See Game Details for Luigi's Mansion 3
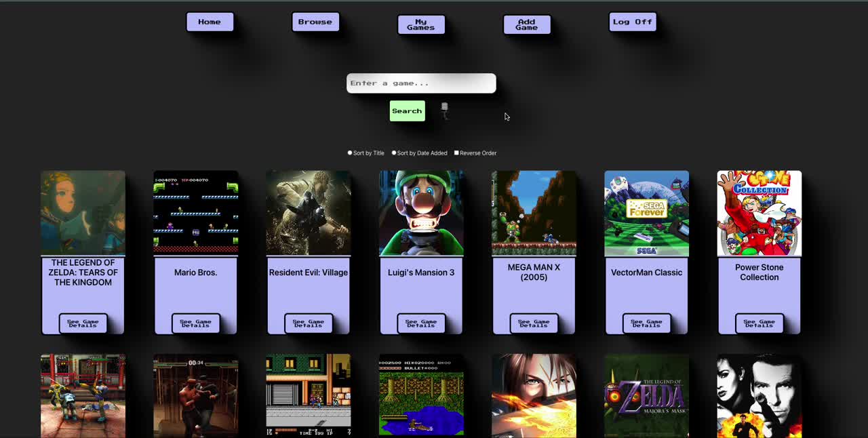The width and height of the screenshot is (868, 438). [x=421, y=323]
